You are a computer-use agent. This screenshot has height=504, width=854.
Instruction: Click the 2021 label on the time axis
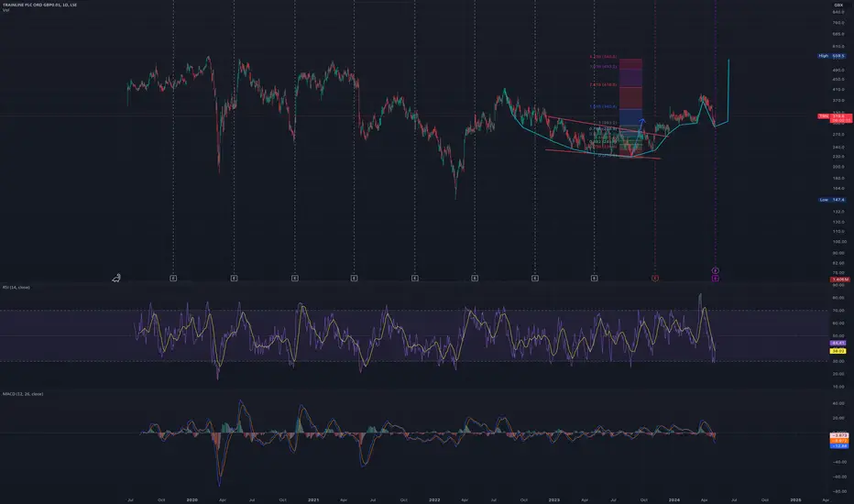[313, 499]
